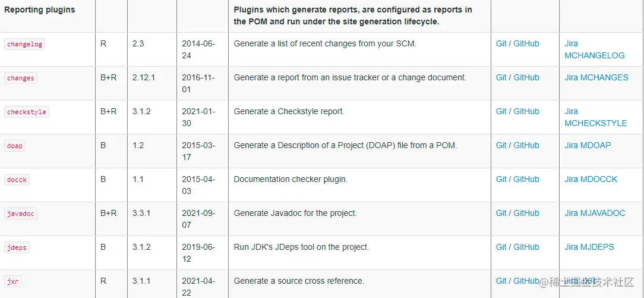
Task: Click the GitHub link in checkstyle row
Action: click(x=526, y=111)
